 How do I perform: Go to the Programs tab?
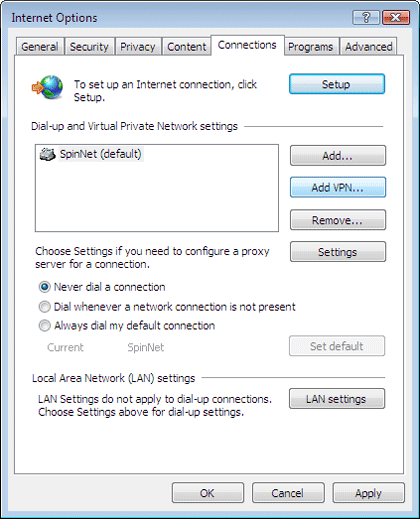[x=311, y=47]
